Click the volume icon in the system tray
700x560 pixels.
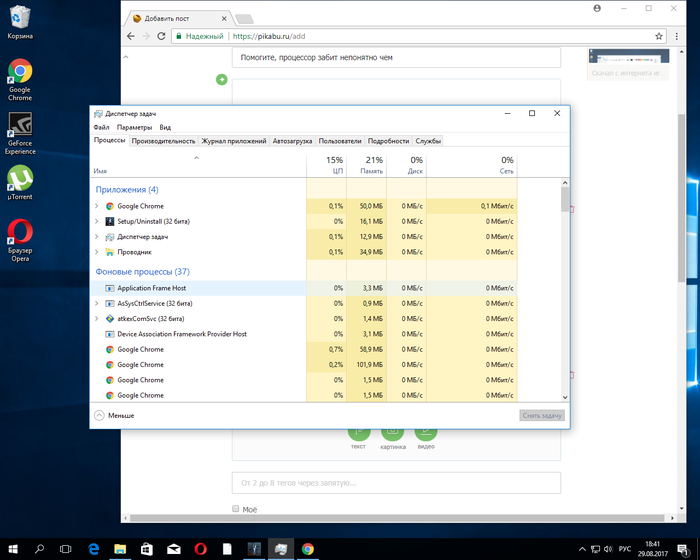point(608,549)
